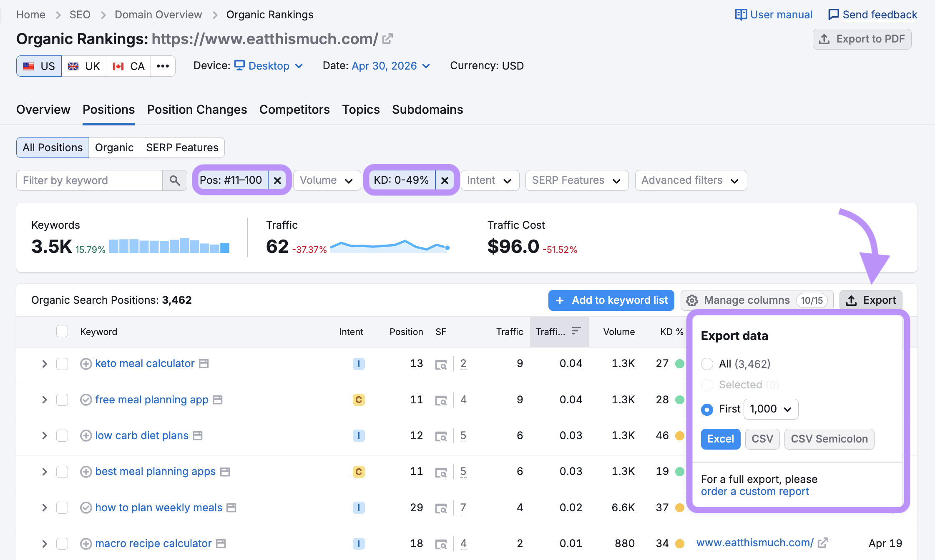
Task: Open SERP snapshot icon after best meal planning apps
Action: [x=225, y=472]
